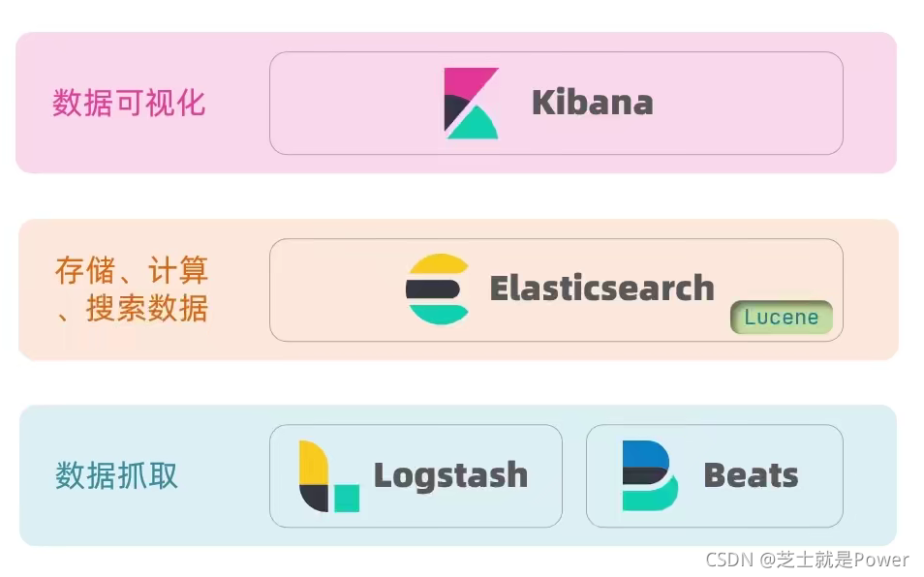Click the teal bottom part of Kibana logo

(474, 124)
